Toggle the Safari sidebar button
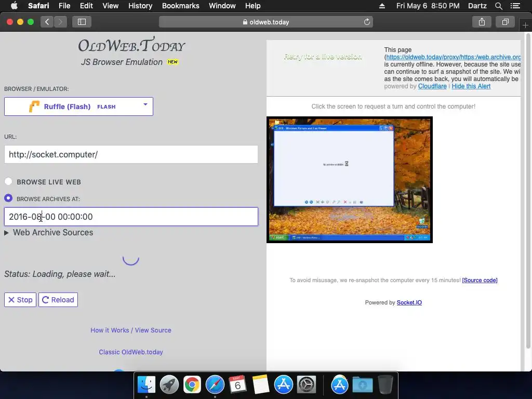Viewport: 532px width, 399px height. click(x=82, y=22)
